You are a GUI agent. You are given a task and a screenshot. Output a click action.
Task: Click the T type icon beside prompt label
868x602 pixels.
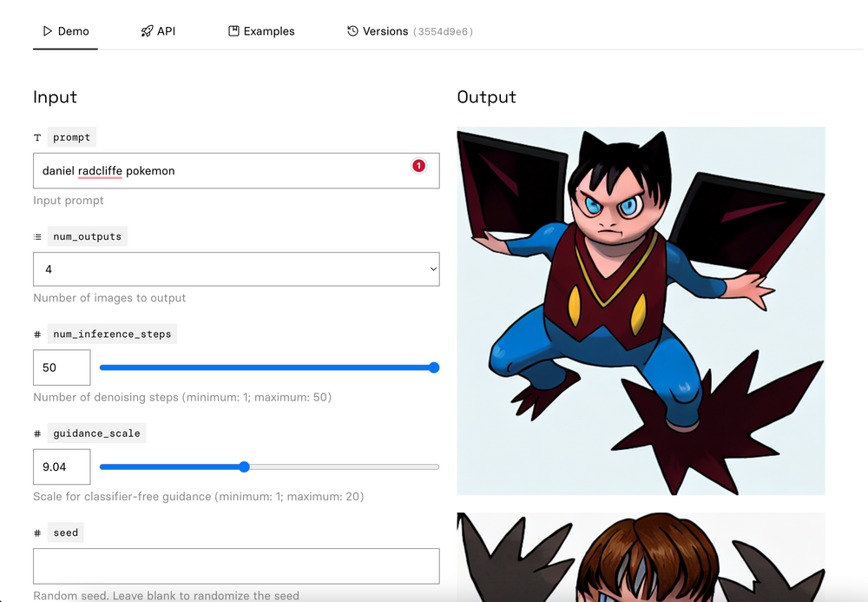(x=38, y=136)
